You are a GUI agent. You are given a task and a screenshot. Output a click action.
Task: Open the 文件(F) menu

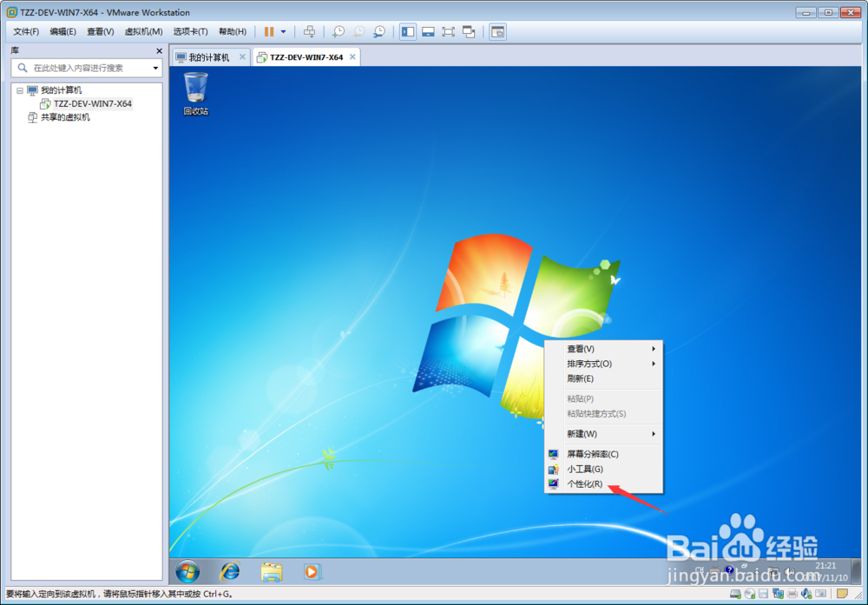(x=26, y=31)
